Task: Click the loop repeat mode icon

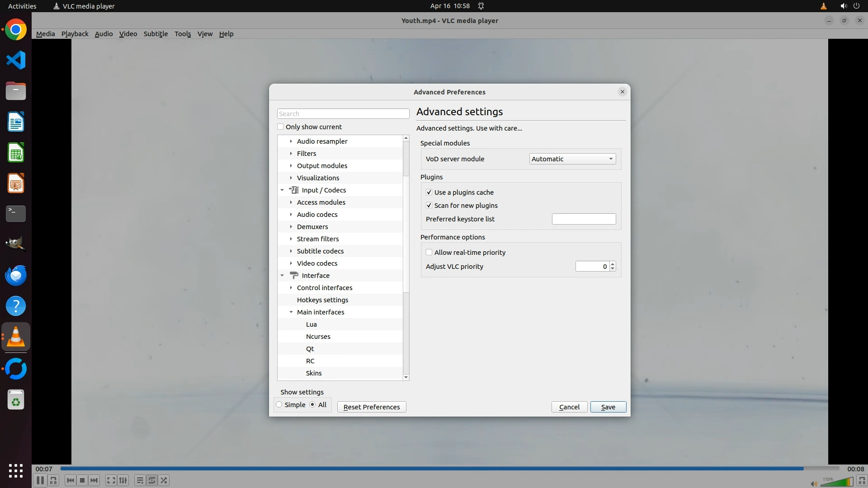Action: click(x=152, y=480)
